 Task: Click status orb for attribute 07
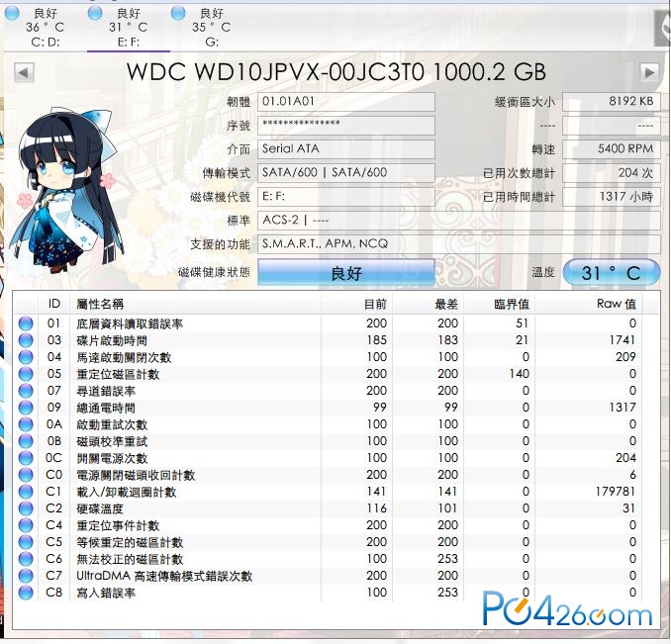point(26,391)
